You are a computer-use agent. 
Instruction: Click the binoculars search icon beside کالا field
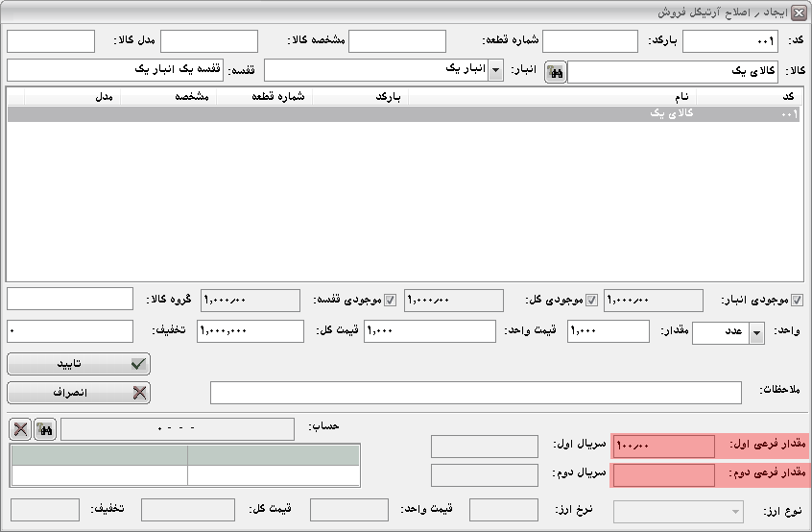click(x=555, y=72)
